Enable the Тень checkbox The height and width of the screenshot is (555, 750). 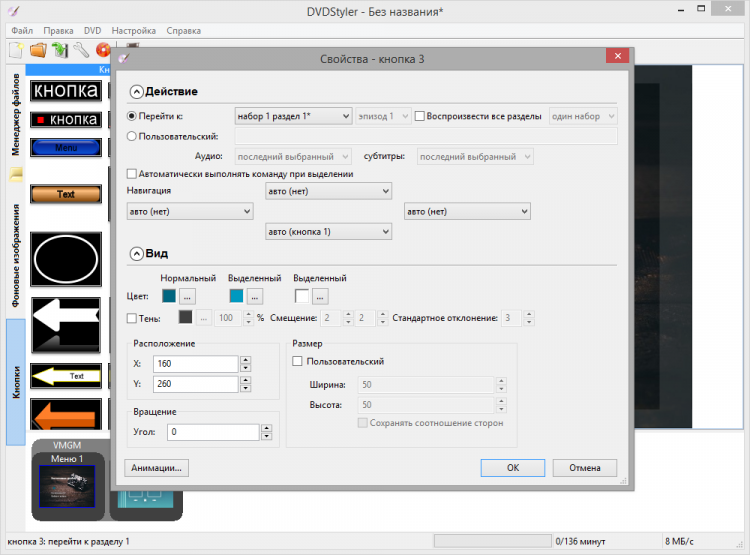coord(132,318)
